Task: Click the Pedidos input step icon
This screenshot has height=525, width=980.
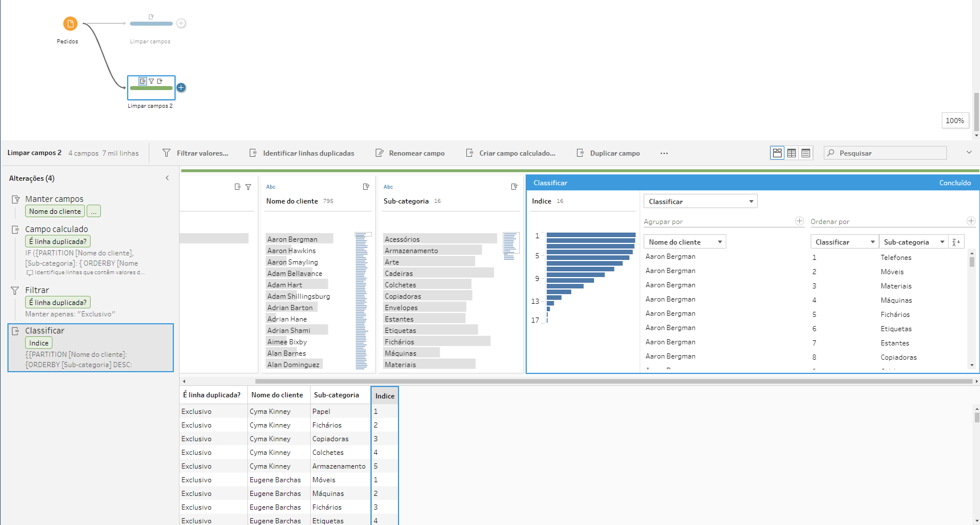Action: pos(70,24)
